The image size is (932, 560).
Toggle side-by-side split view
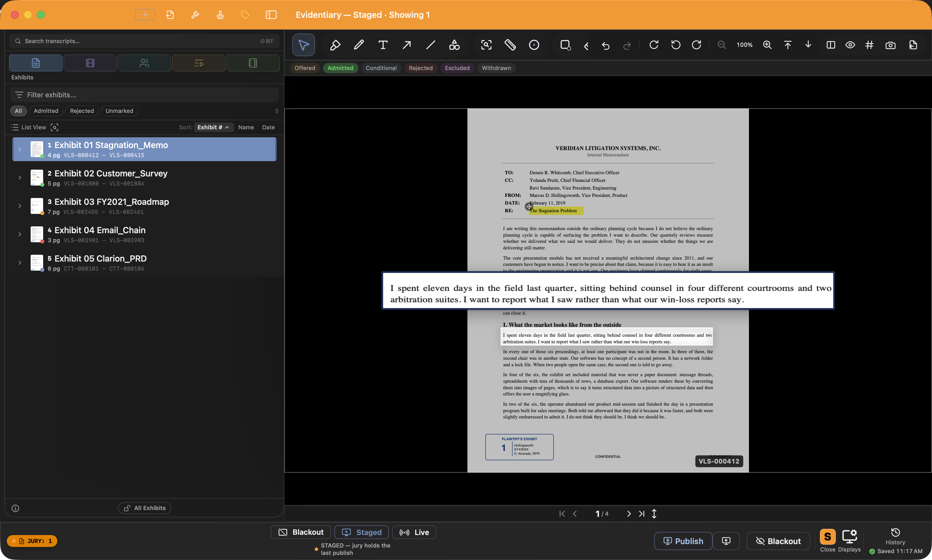(x=830, y=45)
